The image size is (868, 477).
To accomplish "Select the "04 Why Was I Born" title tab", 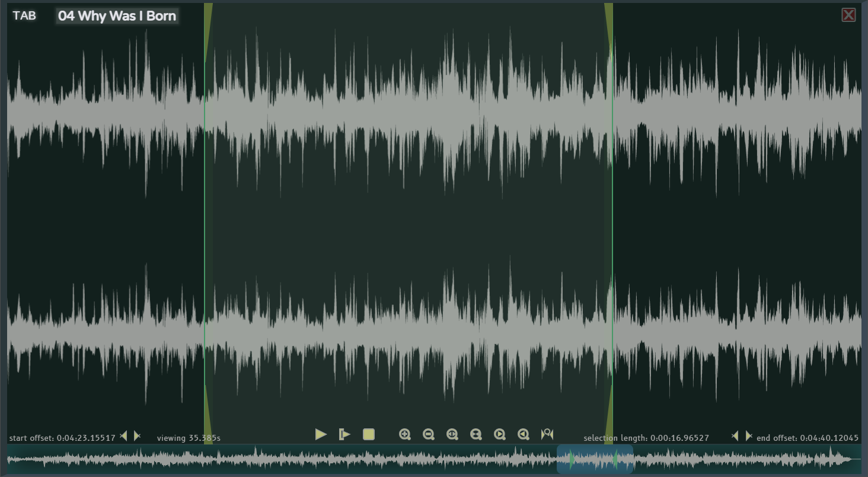I will click(116, 15).
